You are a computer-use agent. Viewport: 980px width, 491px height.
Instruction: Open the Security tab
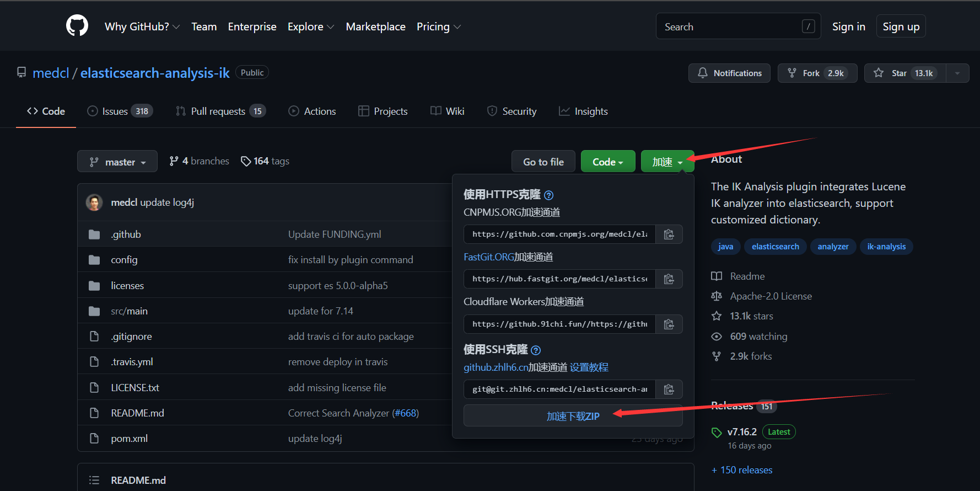pos(511,111)
